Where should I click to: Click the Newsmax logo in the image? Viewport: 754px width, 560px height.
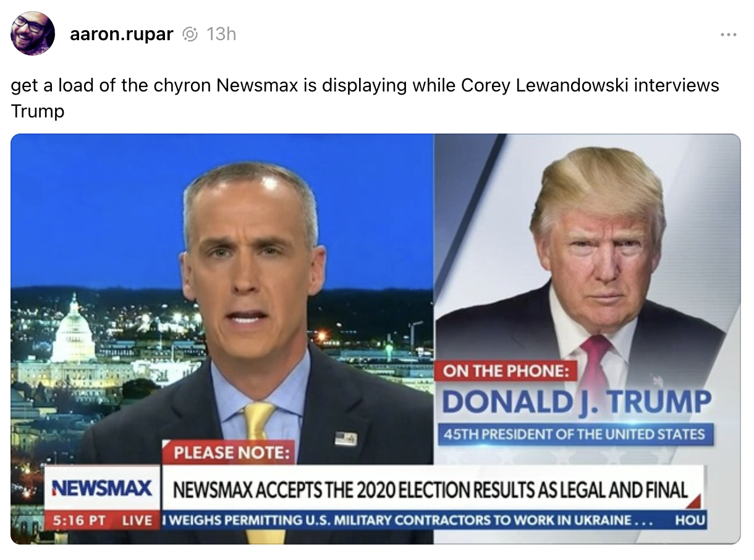click(x=103, y=489)
